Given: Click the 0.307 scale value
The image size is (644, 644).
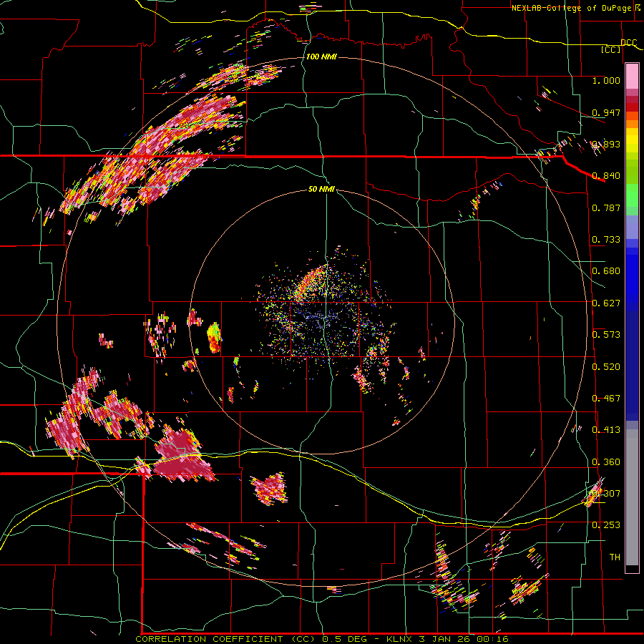Looking at the screenshot, I should [606, 494].
